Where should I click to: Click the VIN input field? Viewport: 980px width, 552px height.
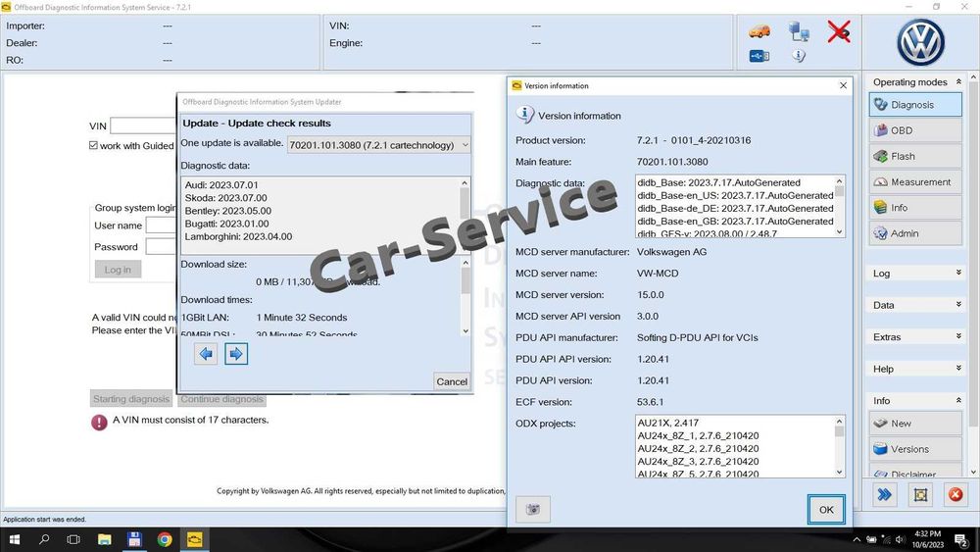(143, 125)
